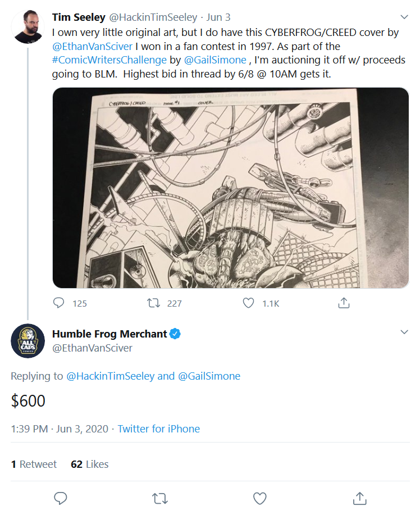Open Tim Seeley's profile picture
420x515 pixels.
coord(28,27)
